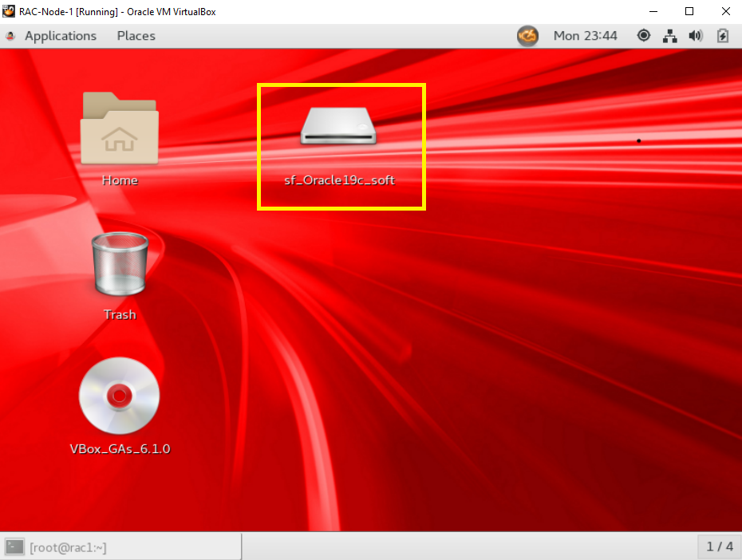
Task: Select the sf_Oracle19c_soft drive icon
Action: coord(338,126)
